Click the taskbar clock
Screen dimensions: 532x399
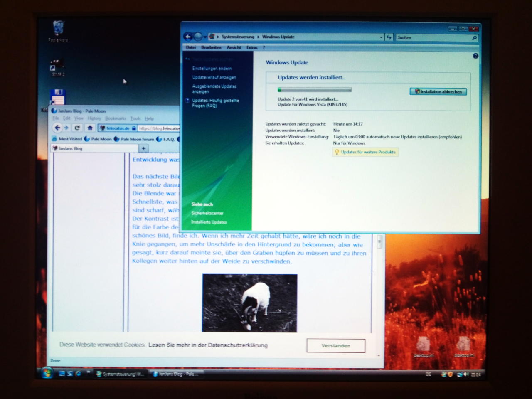click(475, 374)
